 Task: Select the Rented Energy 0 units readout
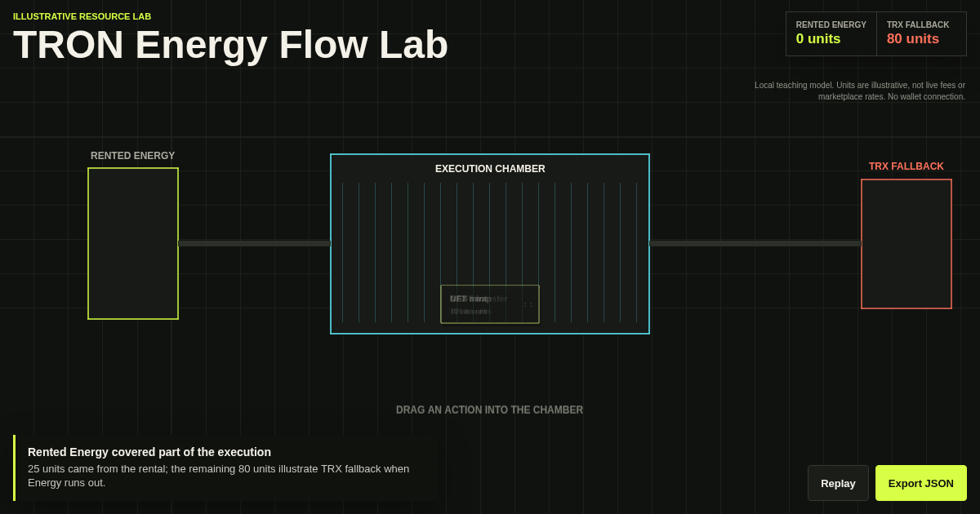click(x=831, y=33)
